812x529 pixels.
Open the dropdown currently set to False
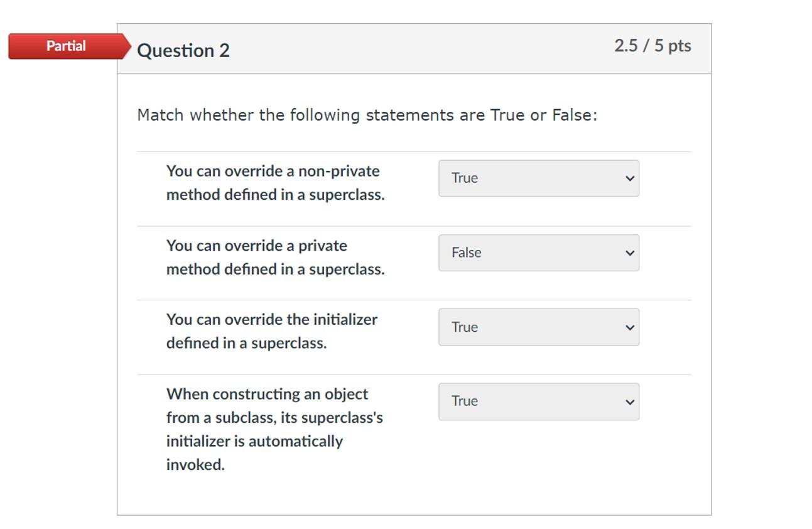538,253
